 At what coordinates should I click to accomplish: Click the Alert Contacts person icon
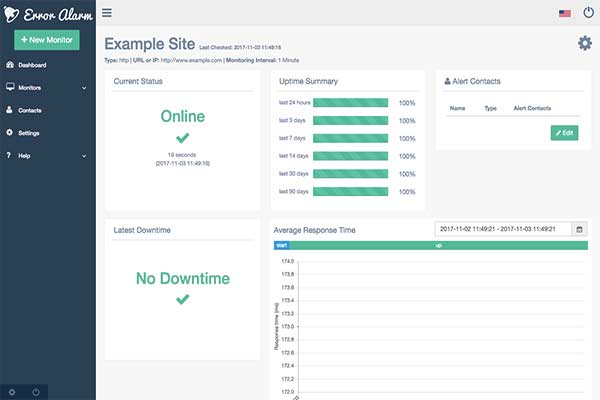point(447,81)
